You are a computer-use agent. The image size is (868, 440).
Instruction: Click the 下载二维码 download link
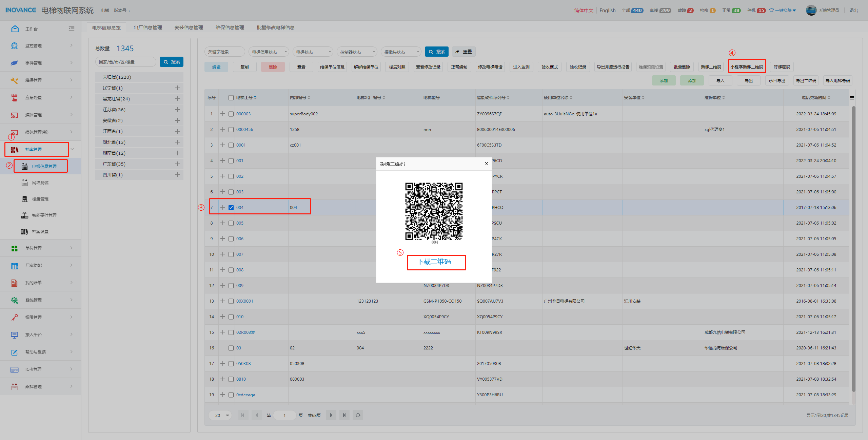point(434,262)
